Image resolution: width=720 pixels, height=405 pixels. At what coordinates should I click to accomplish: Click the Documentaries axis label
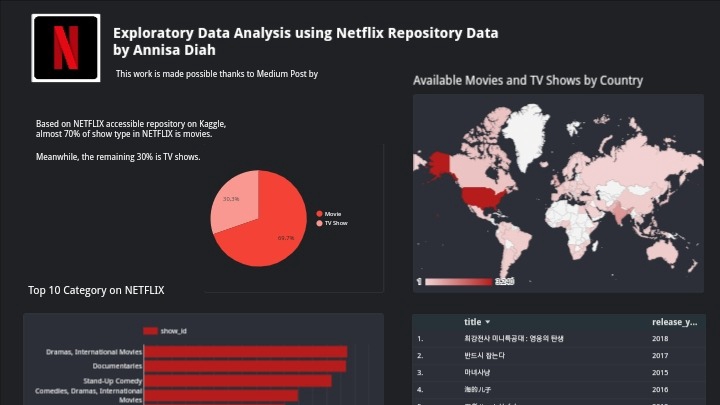(117, 366)
